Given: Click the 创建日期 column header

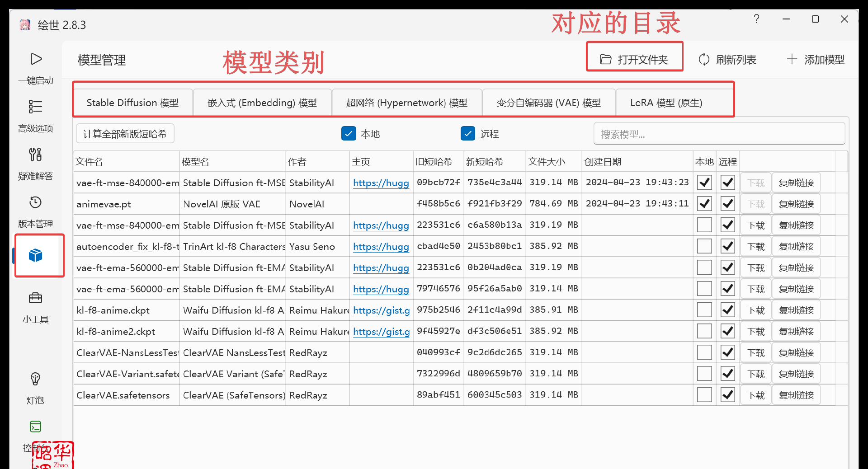Looking at the screenshot, I should coord(637,162).
